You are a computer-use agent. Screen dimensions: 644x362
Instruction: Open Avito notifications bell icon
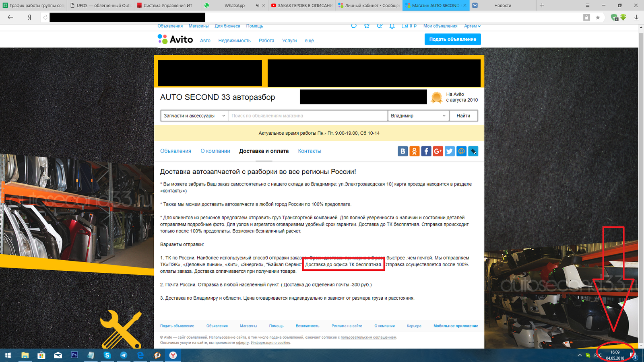click(x=392, y=26)
